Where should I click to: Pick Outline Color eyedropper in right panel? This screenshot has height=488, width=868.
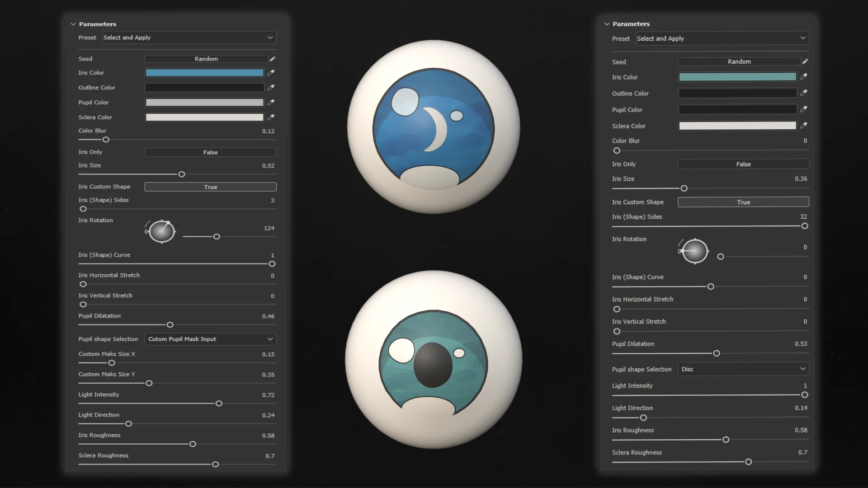[x=804, y=93]
